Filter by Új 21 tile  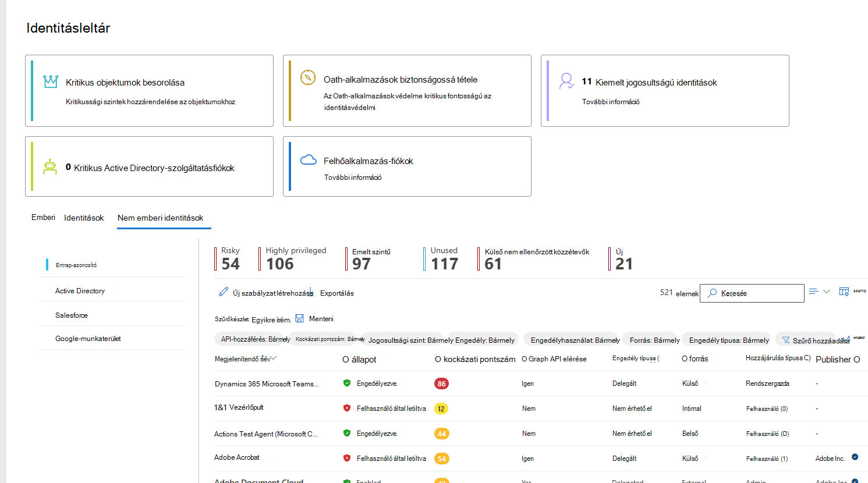click(621, 259)
